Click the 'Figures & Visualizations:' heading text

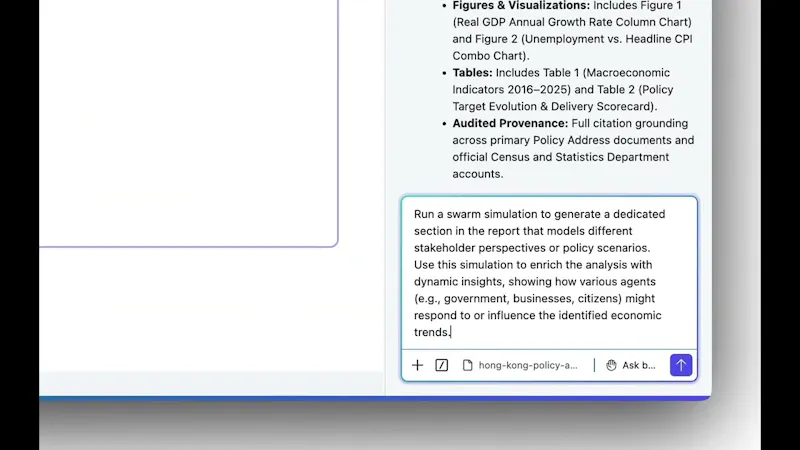coord(521,6)
